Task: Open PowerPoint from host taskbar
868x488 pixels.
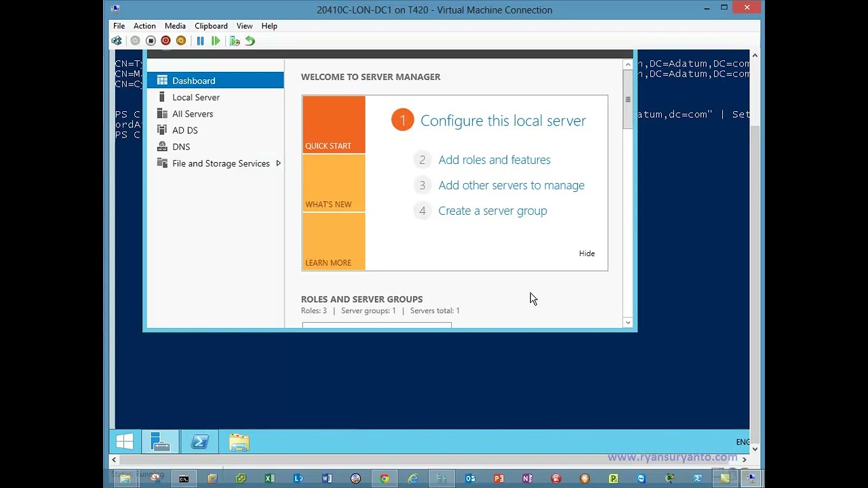Action: pos(499,479)
